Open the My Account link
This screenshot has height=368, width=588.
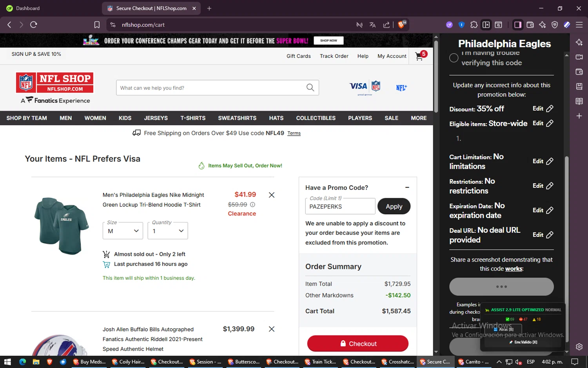coord(392,56)
